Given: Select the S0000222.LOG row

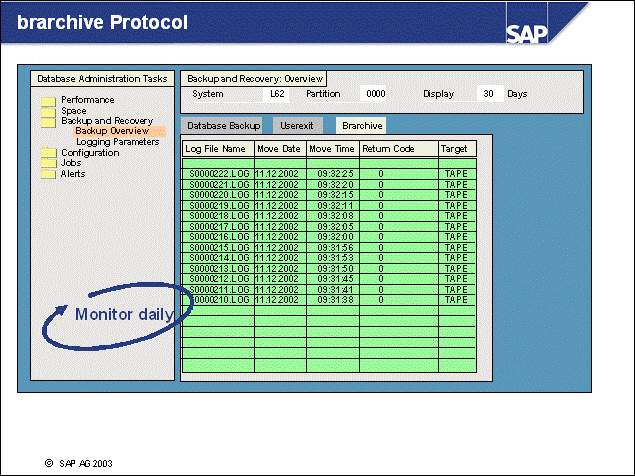Looking at the screenshot, I should pyautogui.click(x=217, y=174).
